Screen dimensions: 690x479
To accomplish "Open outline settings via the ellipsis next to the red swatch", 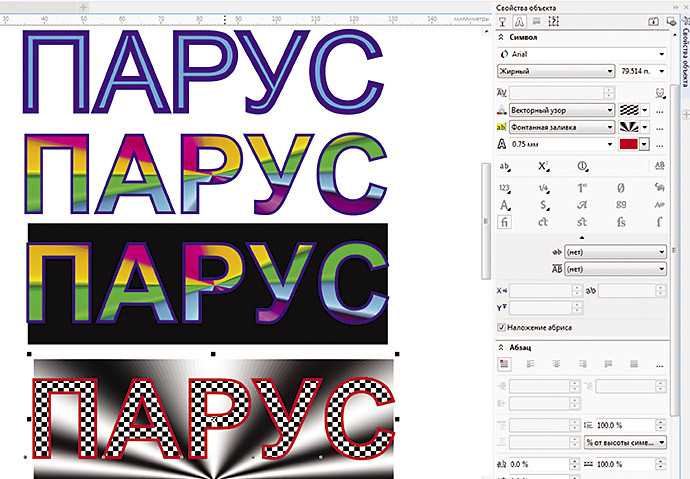I will tap(659, 145).
